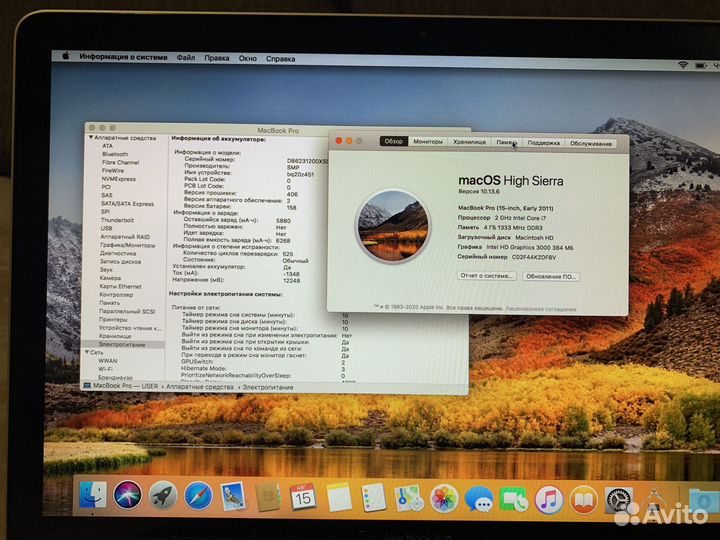Select Bluetooth in the sidebar
Image resolution: width=720 pixels, height=540 pixels.
pyautogui.click(x=115, y=154)
